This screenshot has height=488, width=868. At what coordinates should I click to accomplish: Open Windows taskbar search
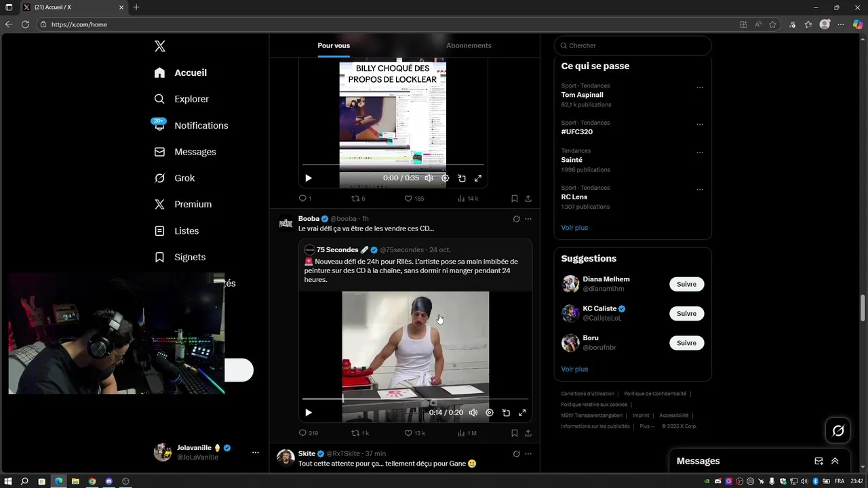point(24,481)
